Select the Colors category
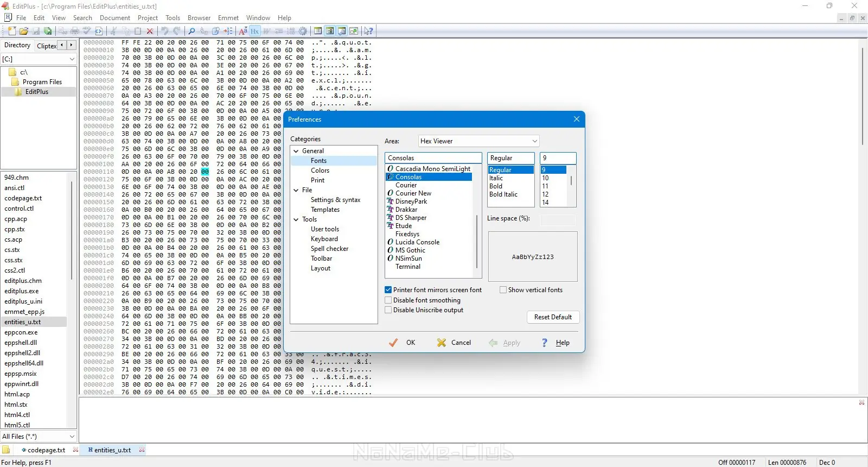Viewport: 868px width, 467px height. [320, 171]
